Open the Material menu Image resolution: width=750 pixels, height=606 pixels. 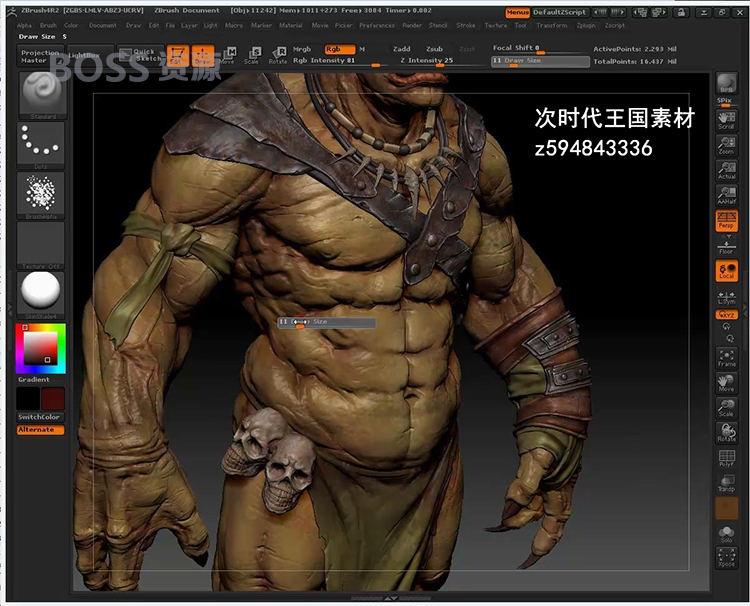coord(291,26)
